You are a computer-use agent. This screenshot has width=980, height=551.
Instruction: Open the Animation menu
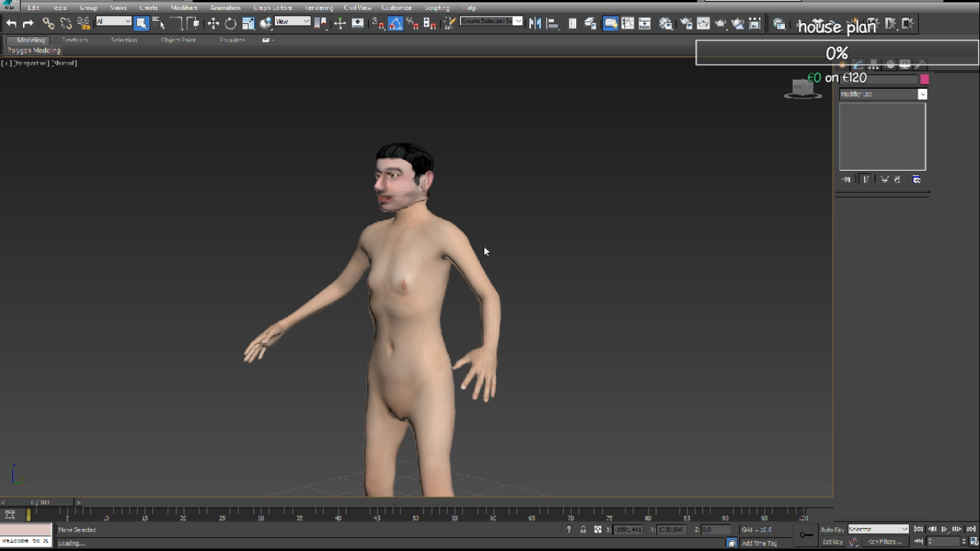pyautogui.click(x=225, y=8)
